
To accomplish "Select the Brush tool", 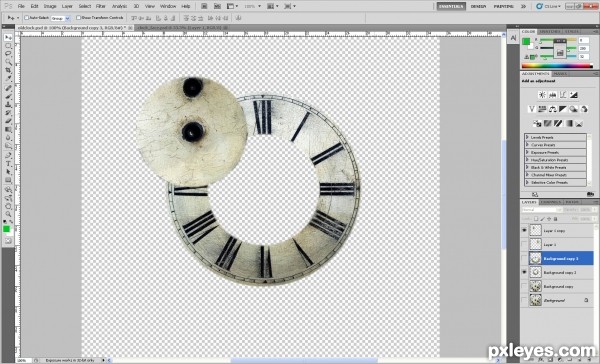I will pos(8,96).
